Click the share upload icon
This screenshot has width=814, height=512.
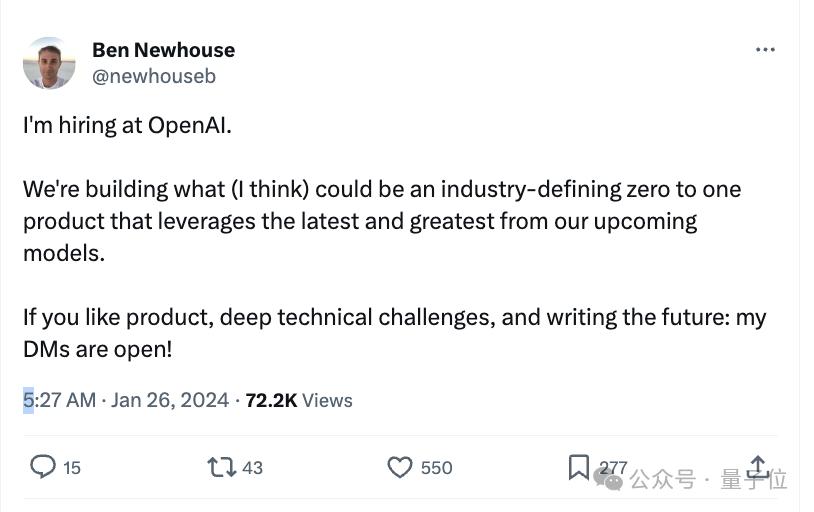[758, 467]
